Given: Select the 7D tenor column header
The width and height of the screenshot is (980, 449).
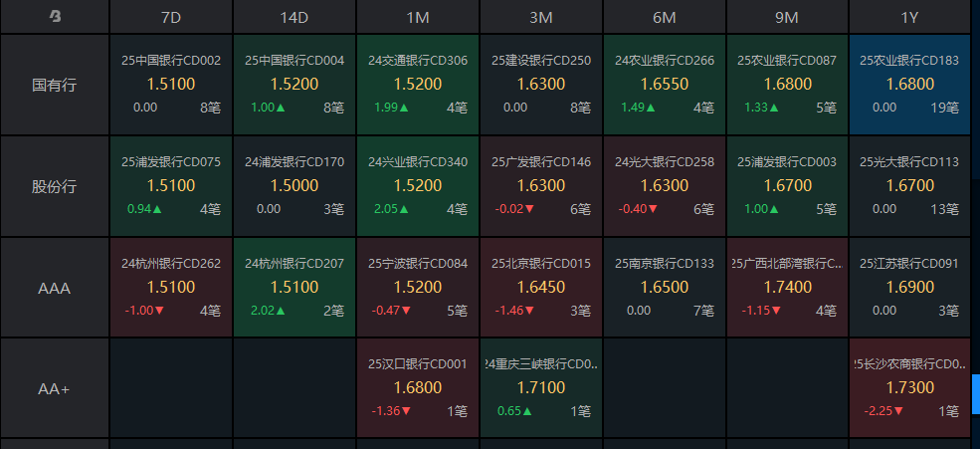Looking at the screenshot, I should click(x=171, y=17).
